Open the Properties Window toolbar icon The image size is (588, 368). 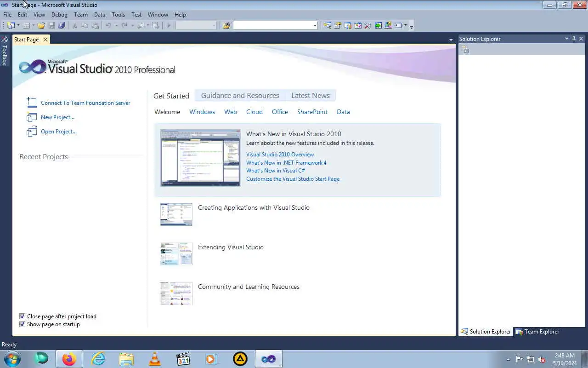point(338,25)
